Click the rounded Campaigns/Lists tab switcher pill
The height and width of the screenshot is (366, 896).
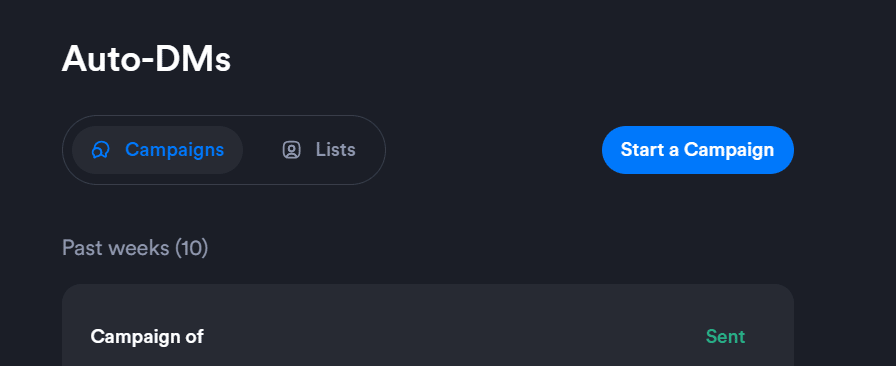pos(223,150)
